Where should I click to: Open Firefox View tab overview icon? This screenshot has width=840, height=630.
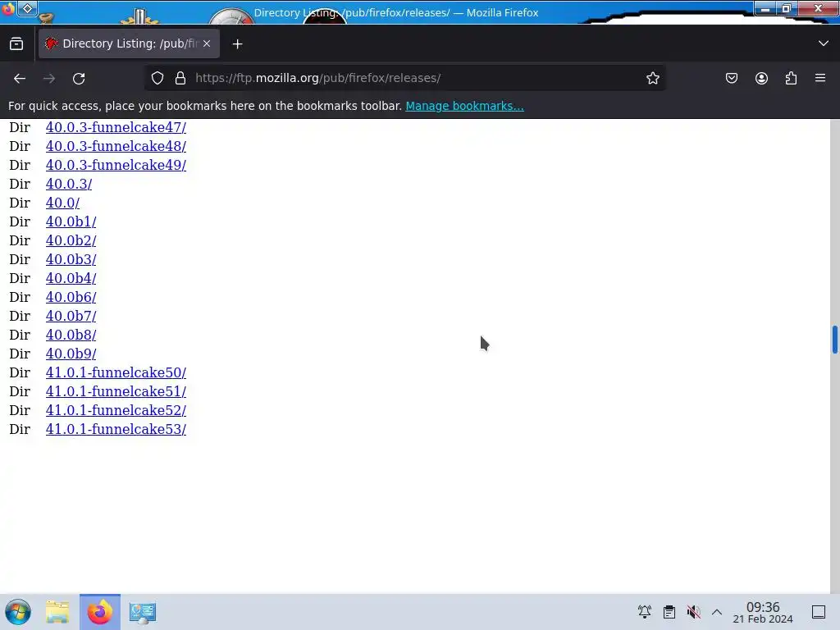16,44
